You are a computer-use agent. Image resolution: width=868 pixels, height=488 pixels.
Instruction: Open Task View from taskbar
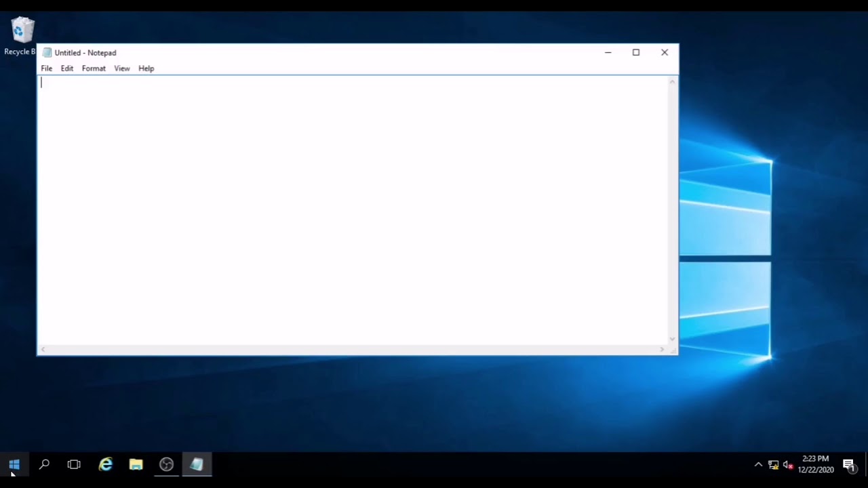pos(74,464)
